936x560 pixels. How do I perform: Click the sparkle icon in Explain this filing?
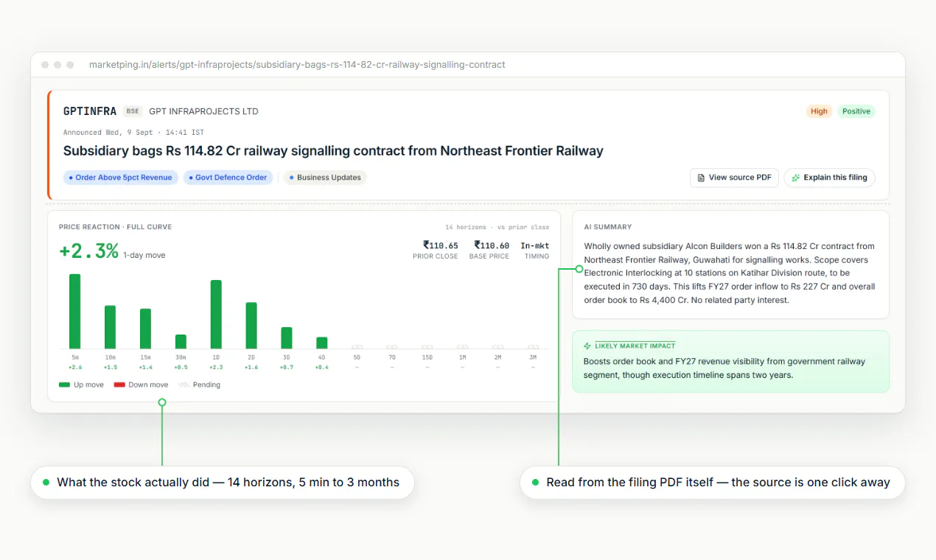click(795, 178)
